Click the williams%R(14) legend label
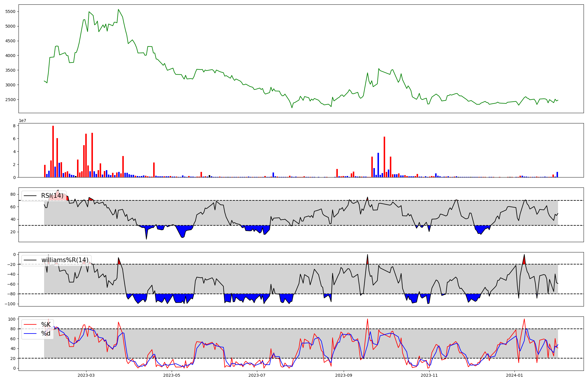The width and height of the screenshot is (588, 382). click(x=65, y=260)
